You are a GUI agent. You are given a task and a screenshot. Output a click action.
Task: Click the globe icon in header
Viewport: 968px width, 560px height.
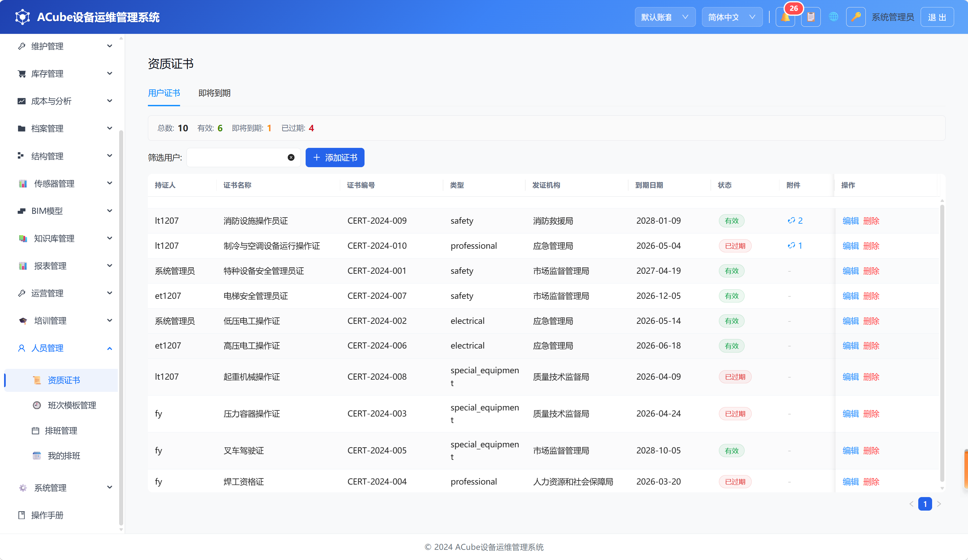point(834,17)
